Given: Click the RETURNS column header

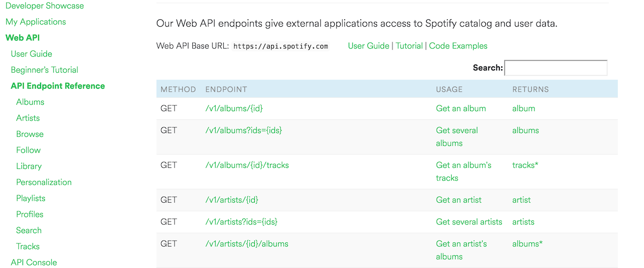Looking at the screenshot, I should (x=530, y=89).
